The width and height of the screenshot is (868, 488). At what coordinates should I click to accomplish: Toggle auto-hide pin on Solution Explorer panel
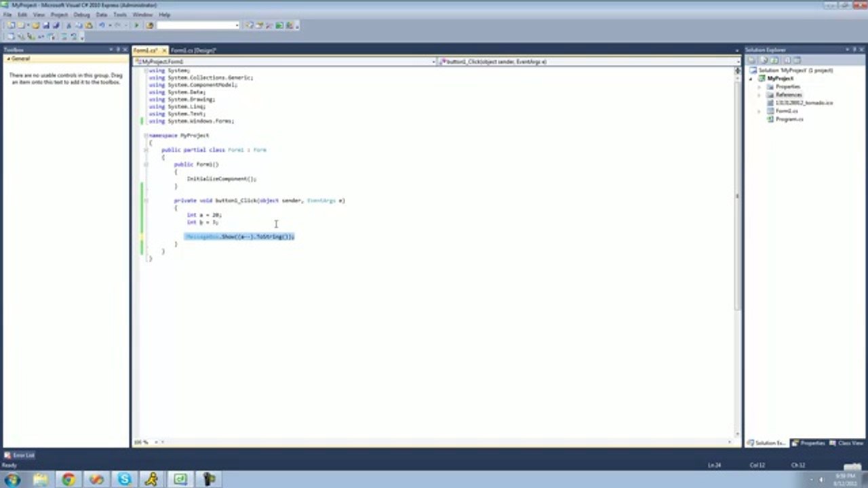855,50
